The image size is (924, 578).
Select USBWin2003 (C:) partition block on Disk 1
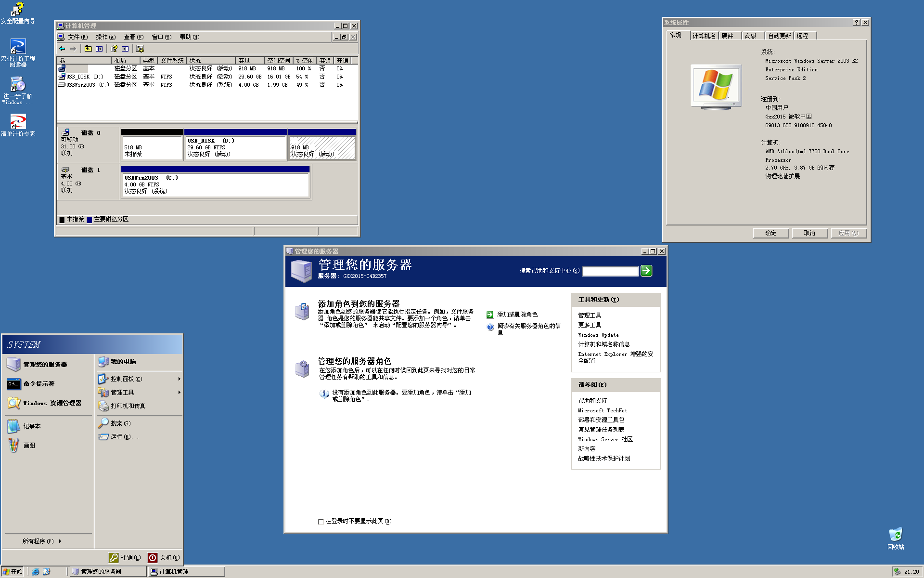pyautogui.click(x=215, y=182)
